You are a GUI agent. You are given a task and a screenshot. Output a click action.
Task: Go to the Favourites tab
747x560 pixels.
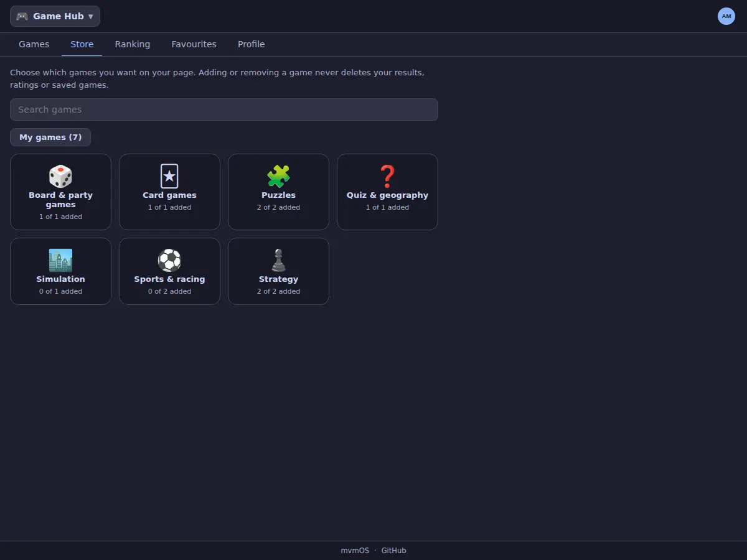pyautogui.click(x=194, y=44)
